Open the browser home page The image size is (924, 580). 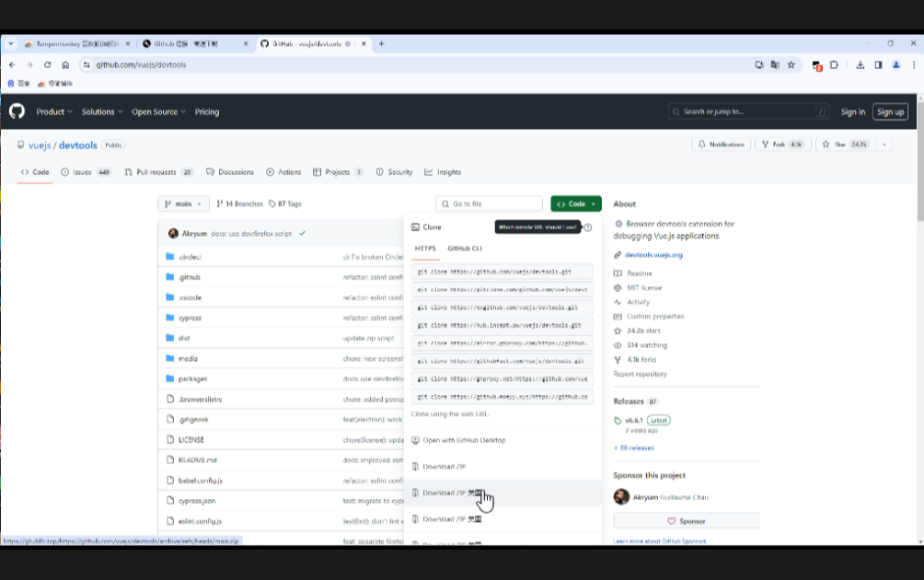click(x=65, y=64)
